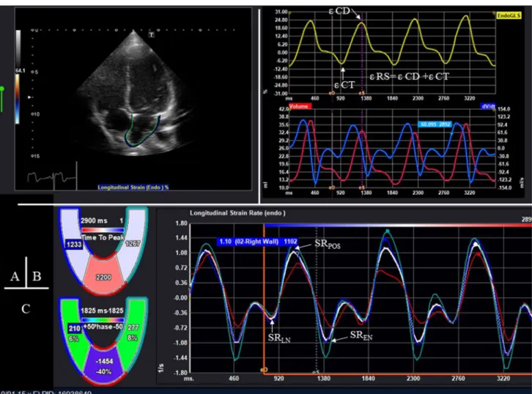This screenshot has width=532, height=394.
Task: Click the 60.095 2892 cyan value tag
Action: [435, 124]
